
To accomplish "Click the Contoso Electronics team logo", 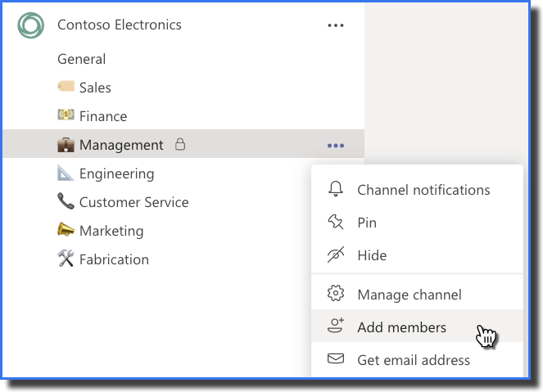I will point(31,25).
